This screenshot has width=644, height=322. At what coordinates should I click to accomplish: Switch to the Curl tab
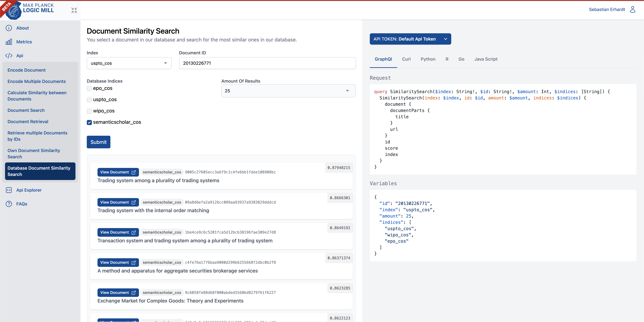(x=406, y=59)
